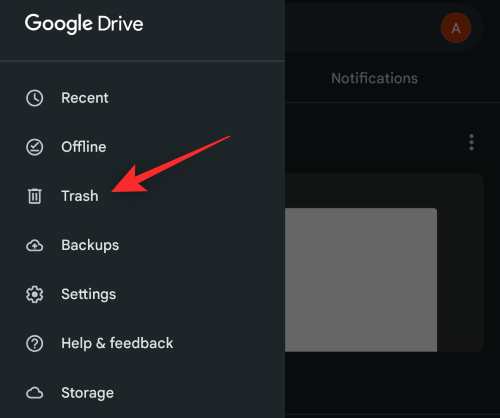Open the gray file thumbnail preview

click(361, 280)
